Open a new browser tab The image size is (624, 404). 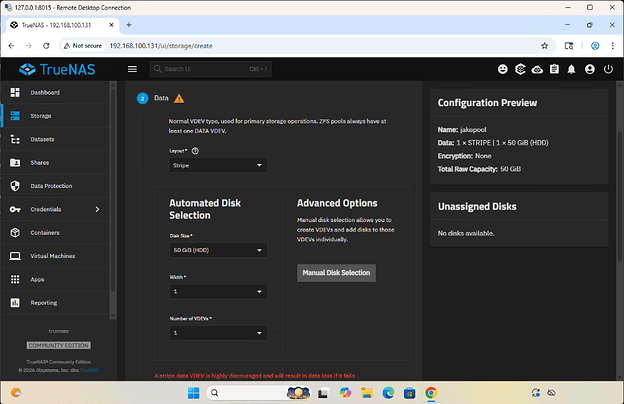click(129, 25)
